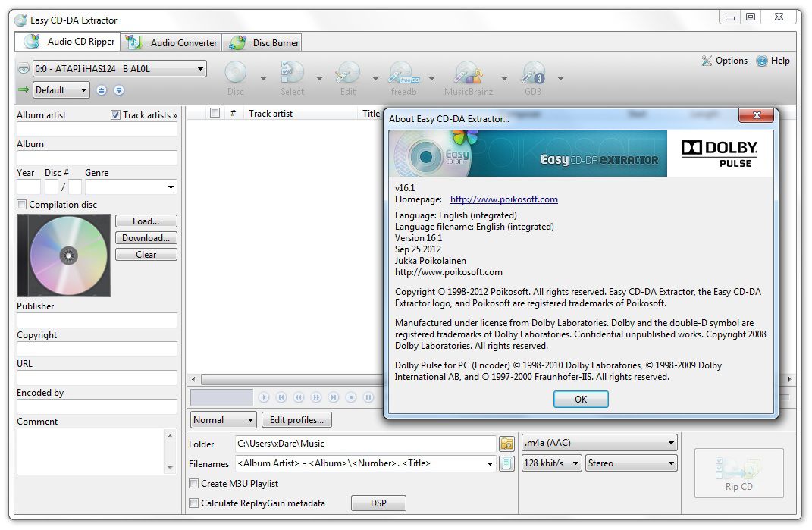The image size is (812, 530).
Task: Switch to the Audio CD Ripper tab
Action: (x=67, y=42)
